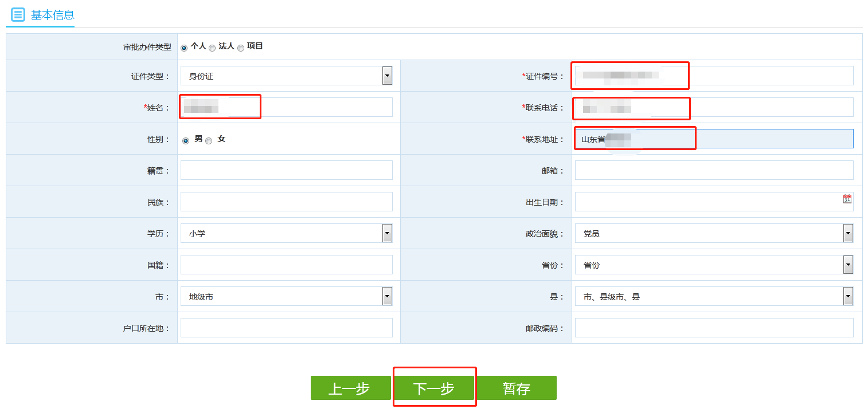Screen dimensions: 868x409
Task: Click the 籍贯 input field
Action: 287,170
